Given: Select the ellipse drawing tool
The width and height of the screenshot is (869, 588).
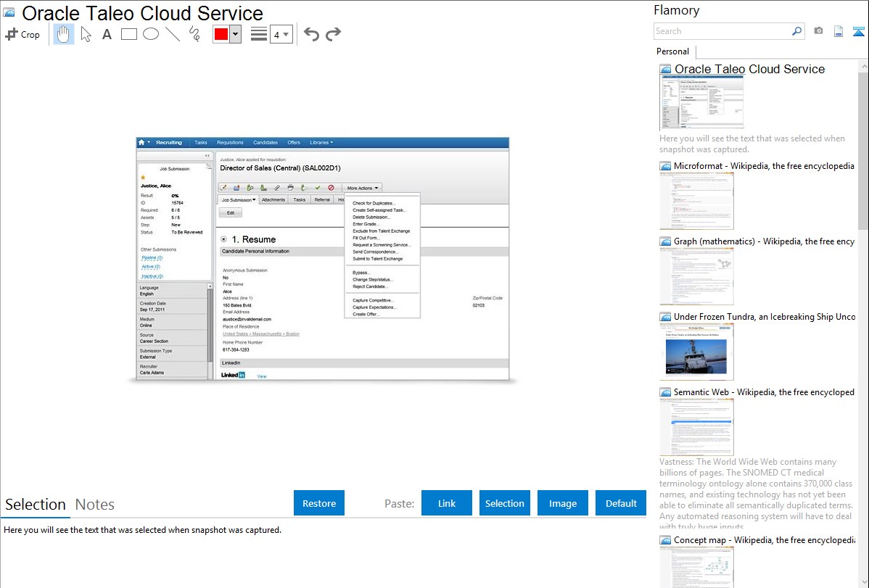Looking at the screenshot, I should [151, 34].
